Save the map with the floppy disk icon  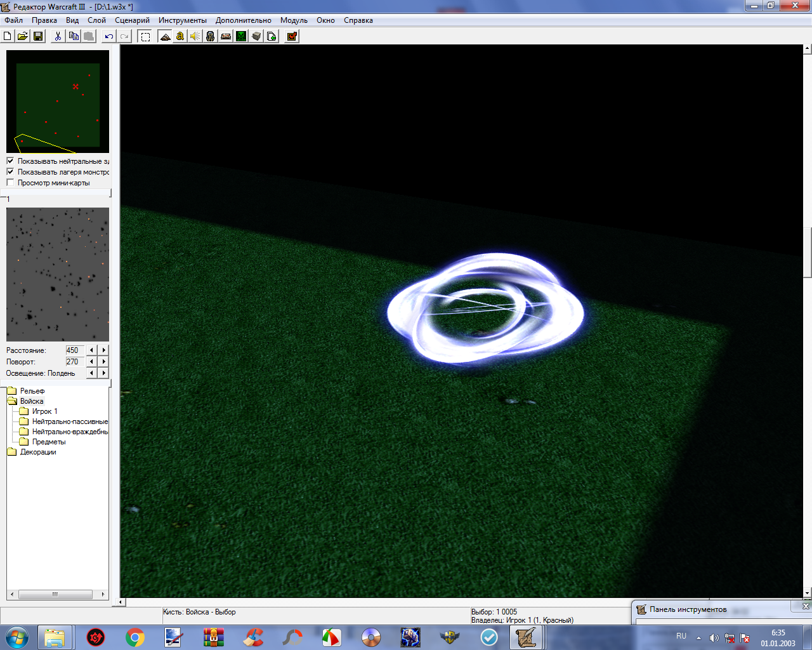38,36
